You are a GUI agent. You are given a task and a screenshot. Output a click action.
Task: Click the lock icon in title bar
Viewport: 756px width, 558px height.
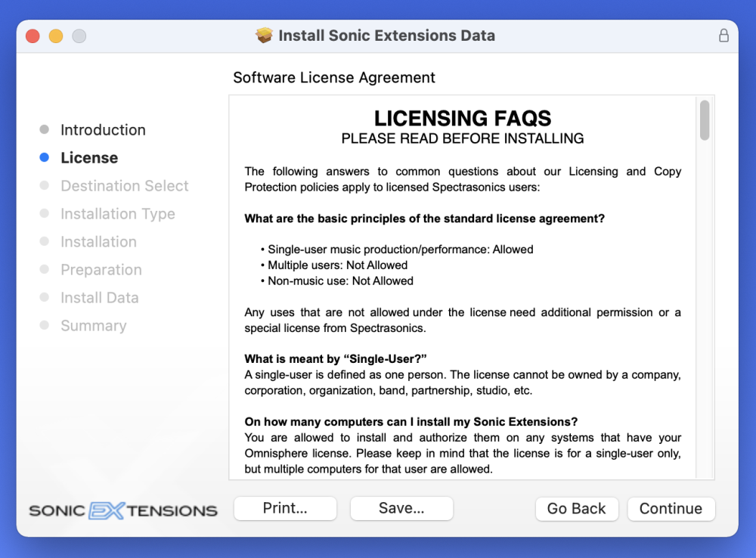point(723,36)
